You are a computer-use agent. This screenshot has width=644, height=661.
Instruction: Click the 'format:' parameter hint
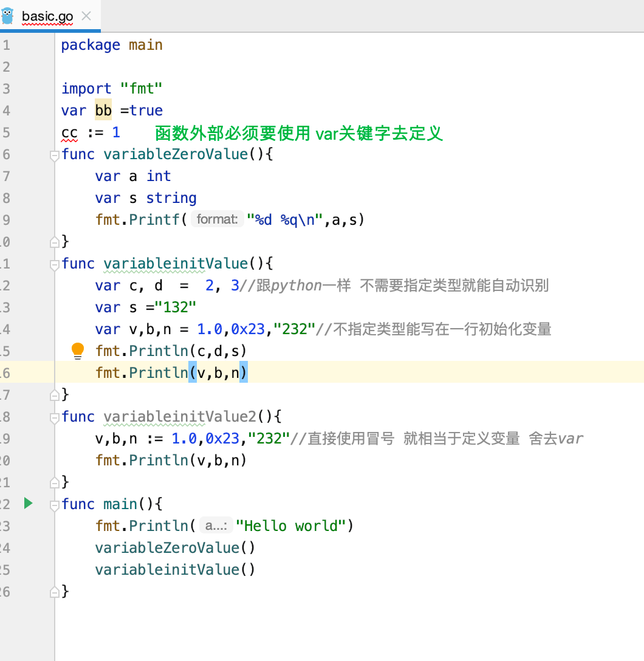tap(217, 219)
